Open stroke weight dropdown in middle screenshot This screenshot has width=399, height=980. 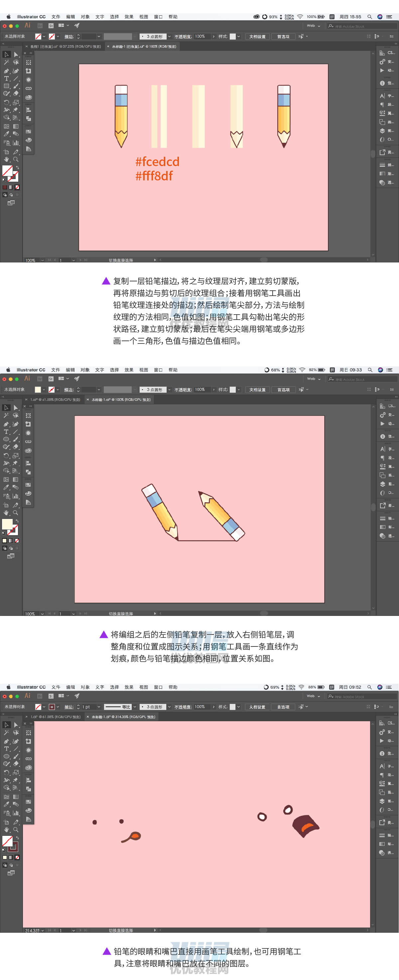click(99, 390)
